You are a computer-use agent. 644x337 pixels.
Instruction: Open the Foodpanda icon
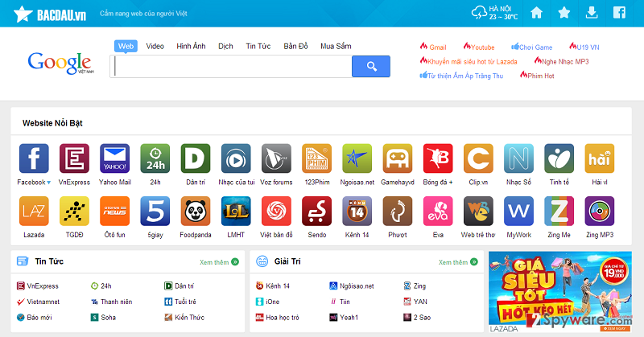point(196,211)
